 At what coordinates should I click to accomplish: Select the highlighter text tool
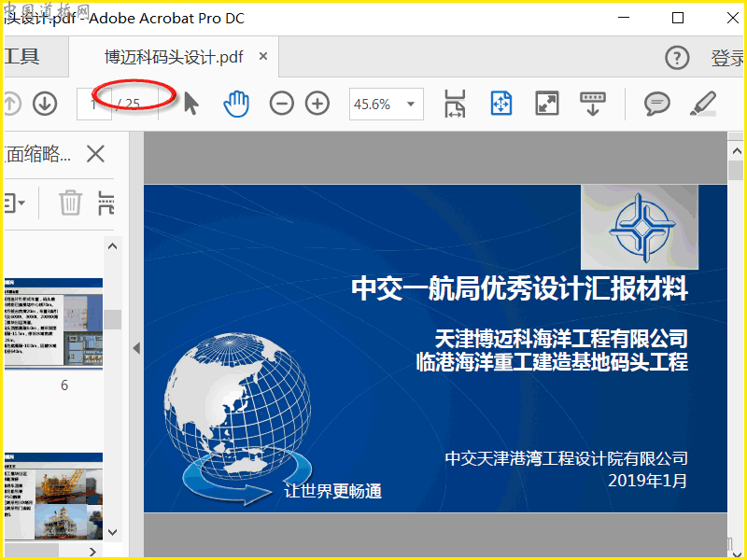703,104
